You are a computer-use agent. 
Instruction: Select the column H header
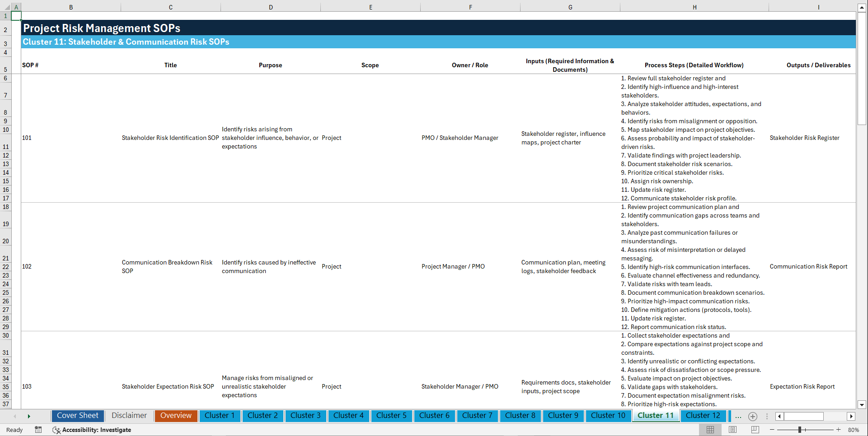[694, 7]
